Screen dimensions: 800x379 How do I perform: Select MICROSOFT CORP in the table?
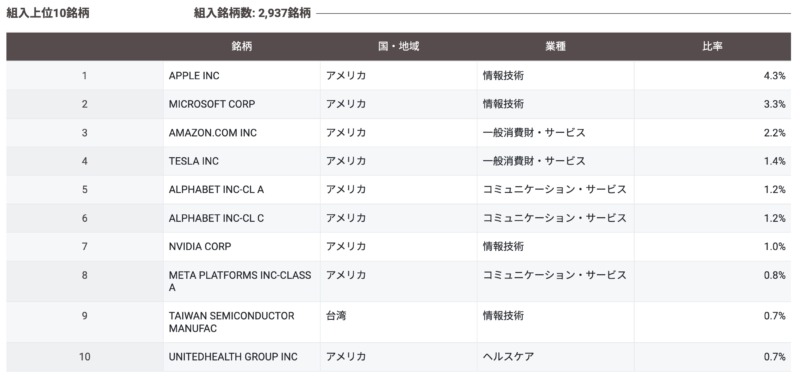pos(212,104)
